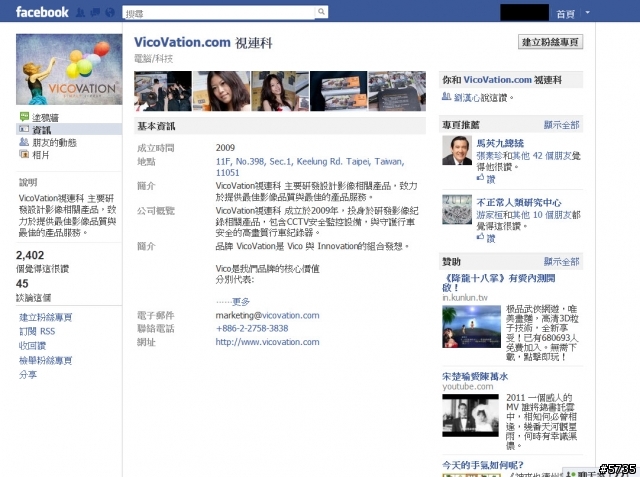Click the photo icon beside 相片
This screenshot has width=640, height=477.
point(24,154)
